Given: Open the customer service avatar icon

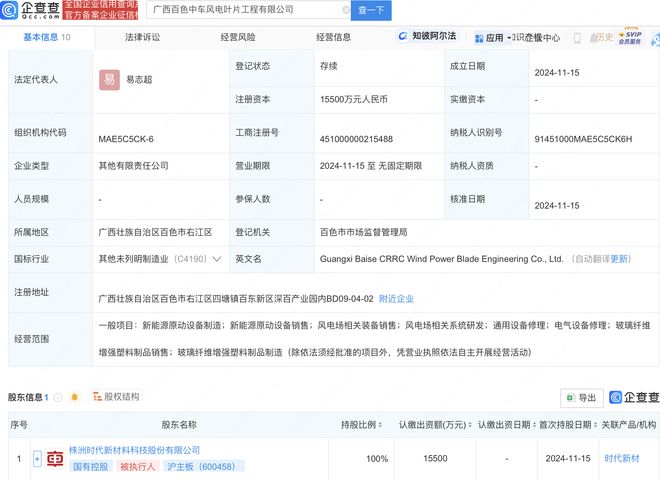Looking at the screenshot, I should [x=656, y=39].
